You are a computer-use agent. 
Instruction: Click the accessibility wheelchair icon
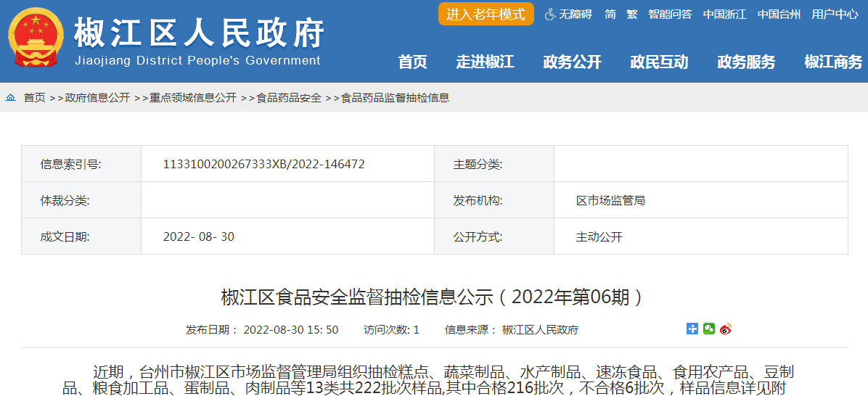click(x=550, y=15)
